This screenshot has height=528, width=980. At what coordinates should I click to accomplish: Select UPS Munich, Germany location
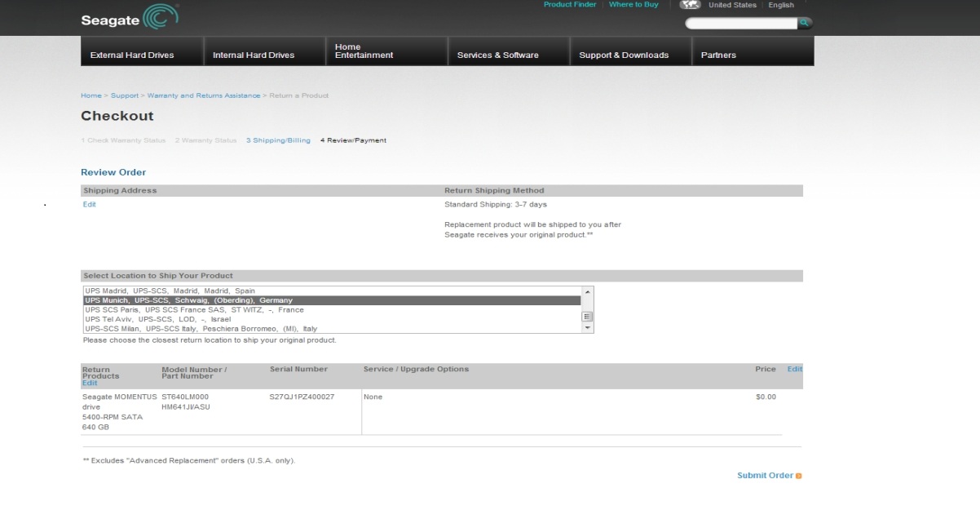(x=332, y=300)
